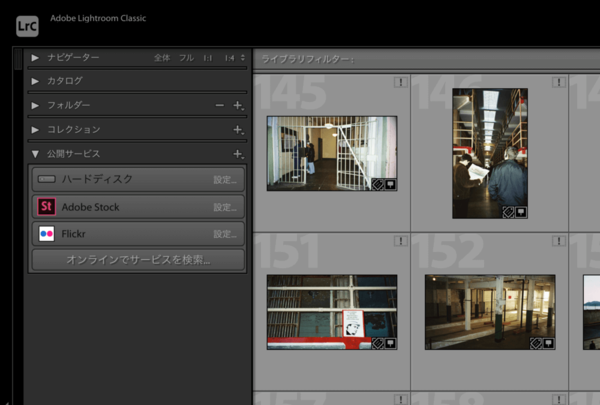Set navigator zoom to 1:1
Image resolution: width=600 pixels, height=405 pixels.
coord(207,58)
